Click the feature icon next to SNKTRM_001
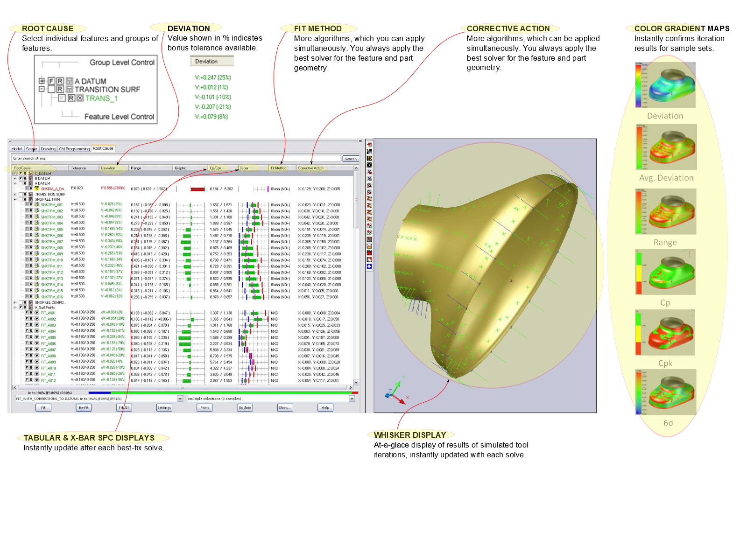Viewport: 747px width, 560px height. click(37, 205)
